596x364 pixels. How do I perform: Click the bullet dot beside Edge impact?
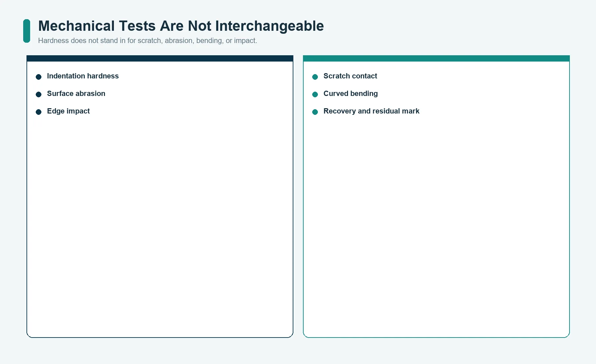coord(38,112)
